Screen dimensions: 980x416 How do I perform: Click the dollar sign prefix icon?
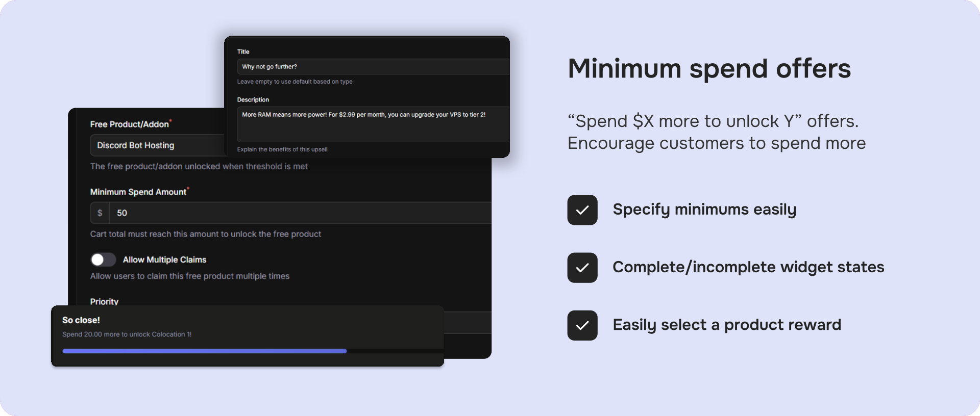(x=100, y=213)
